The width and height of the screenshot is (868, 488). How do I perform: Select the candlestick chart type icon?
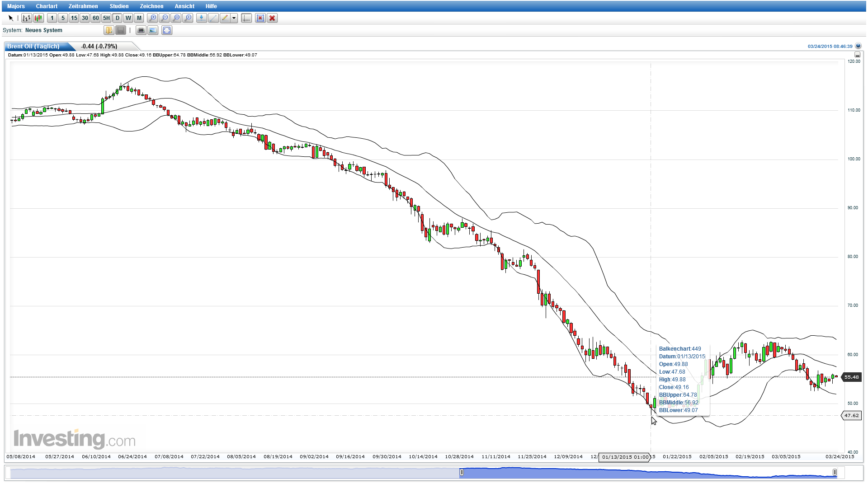pos(38,18)
